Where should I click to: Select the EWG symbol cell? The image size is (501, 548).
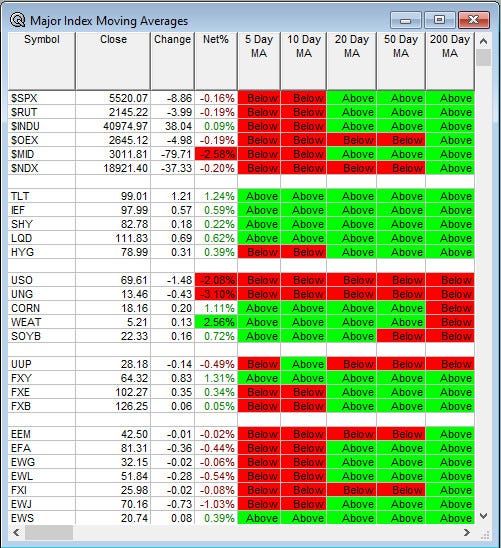click(42, 462)
